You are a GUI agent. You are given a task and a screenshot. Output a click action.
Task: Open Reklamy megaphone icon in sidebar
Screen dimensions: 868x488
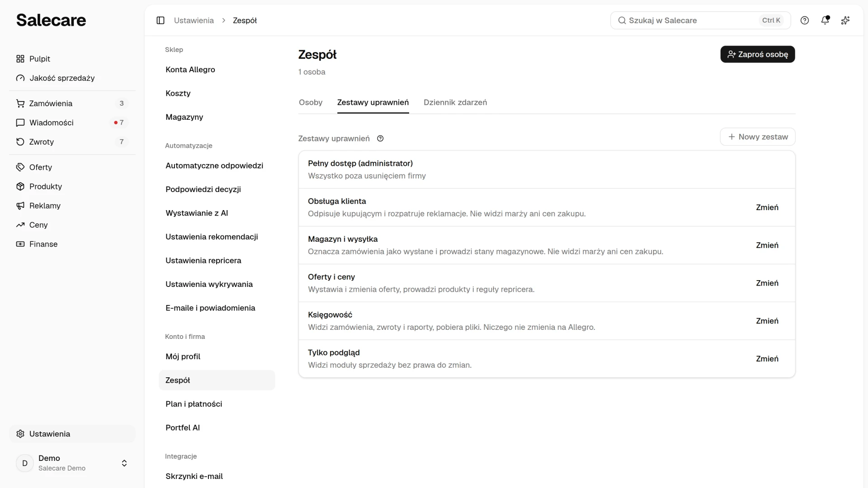tap(20, 206)
